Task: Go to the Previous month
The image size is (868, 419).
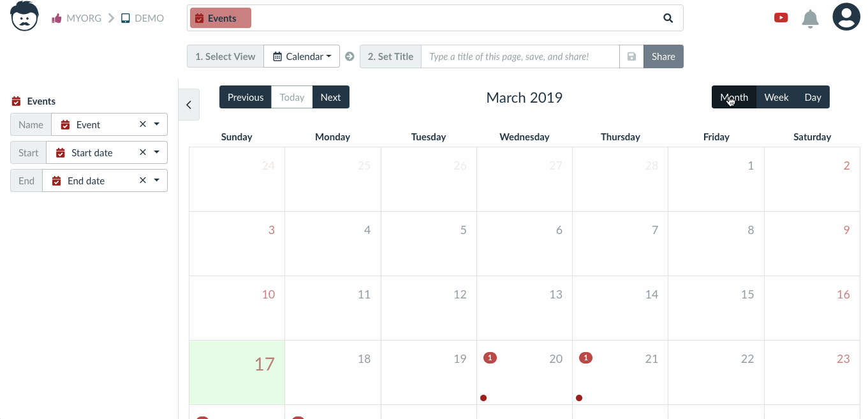Action: [246, 97]
